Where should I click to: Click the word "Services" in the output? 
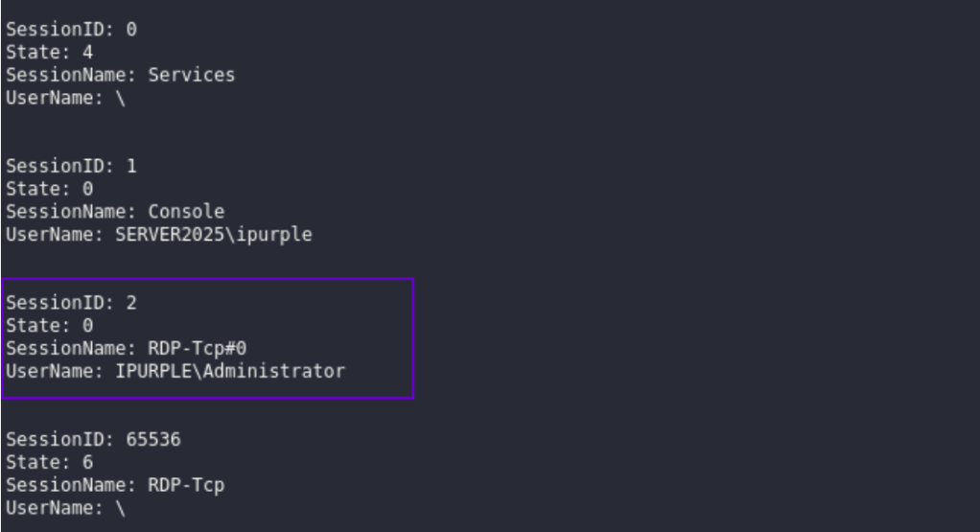click(x=191, y=75)
